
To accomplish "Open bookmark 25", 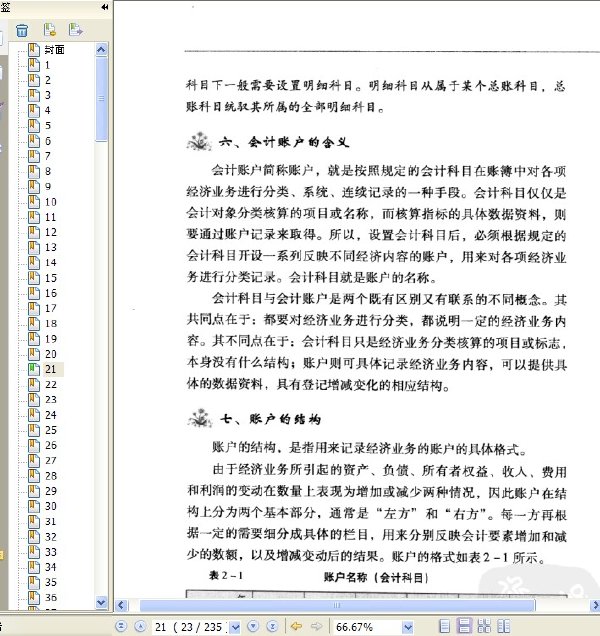I will pos(50,430).
